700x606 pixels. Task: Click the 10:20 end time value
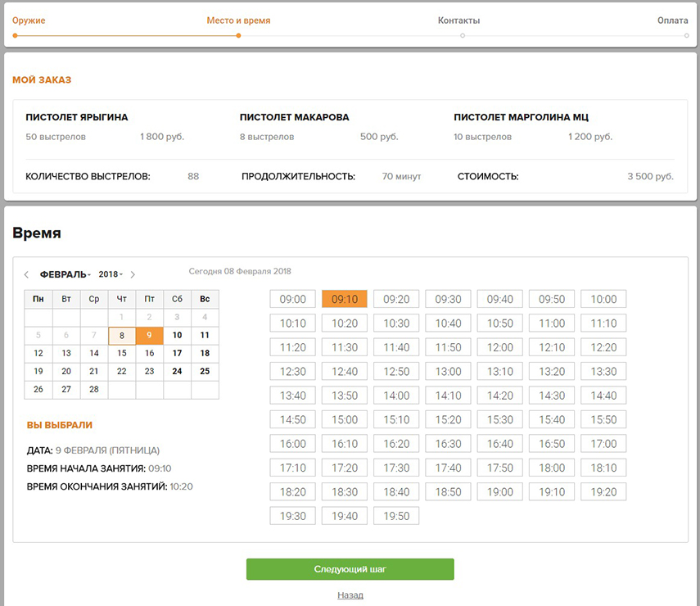[181, 486]
